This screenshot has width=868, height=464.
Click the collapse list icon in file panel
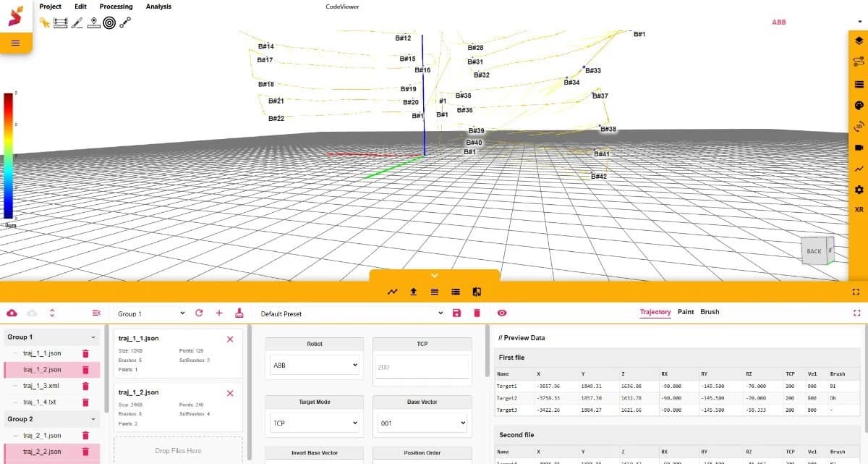96,313
